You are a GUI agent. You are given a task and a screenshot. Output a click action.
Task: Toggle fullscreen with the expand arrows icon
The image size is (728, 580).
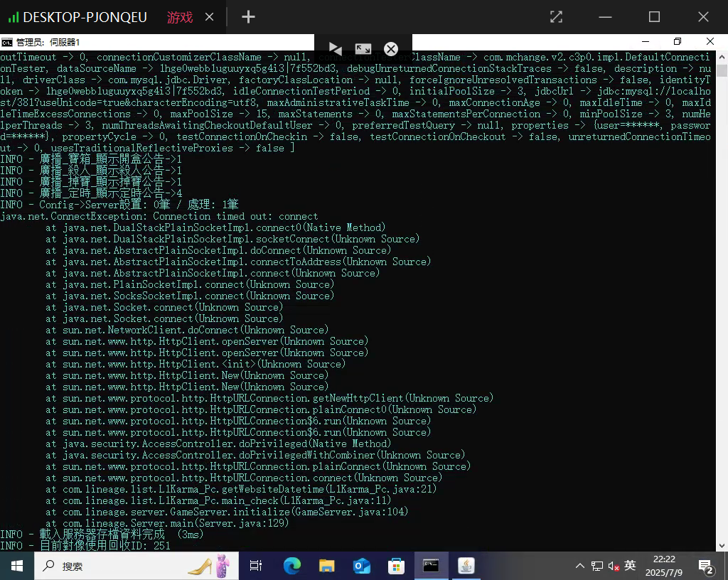click(x=556, y=17)
